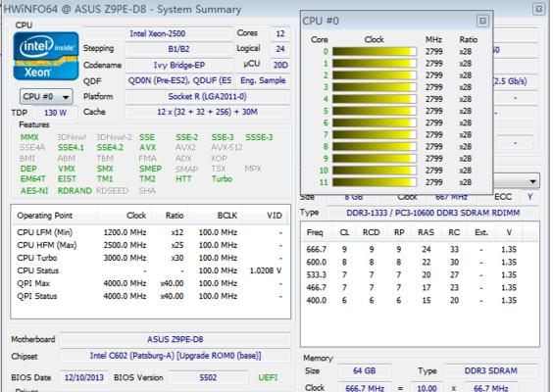Click the ECC value Y
Screen dimensions: 553x392
click(x=530, y=197)
